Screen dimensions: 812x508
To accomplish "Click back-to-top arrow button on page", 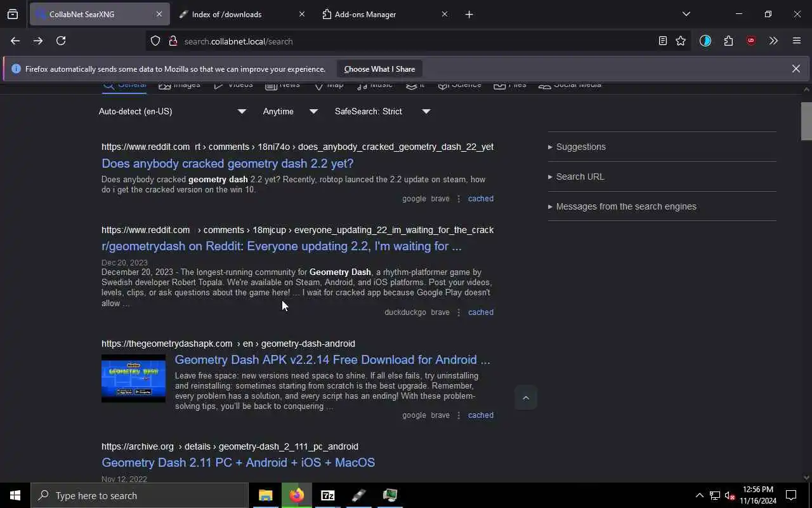I will (525, 398).
